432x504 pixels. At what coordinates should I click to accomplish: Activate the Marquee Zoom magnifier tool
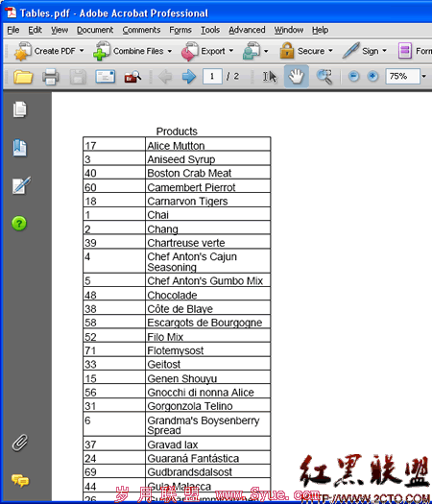point(324,77)
